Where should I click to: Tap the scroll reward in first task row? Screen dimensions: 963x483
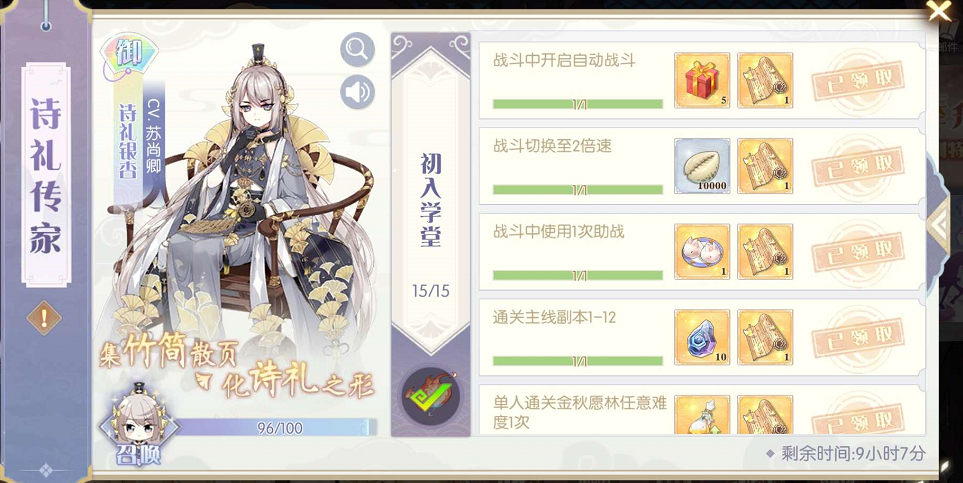click(x=765, y=80)
